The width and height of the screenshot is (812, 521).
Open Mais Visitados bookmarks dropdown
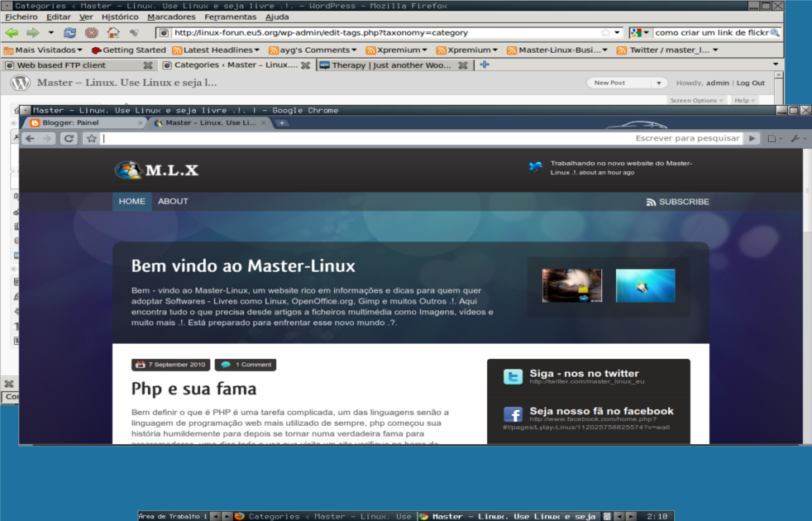click(x=44, y=50)
